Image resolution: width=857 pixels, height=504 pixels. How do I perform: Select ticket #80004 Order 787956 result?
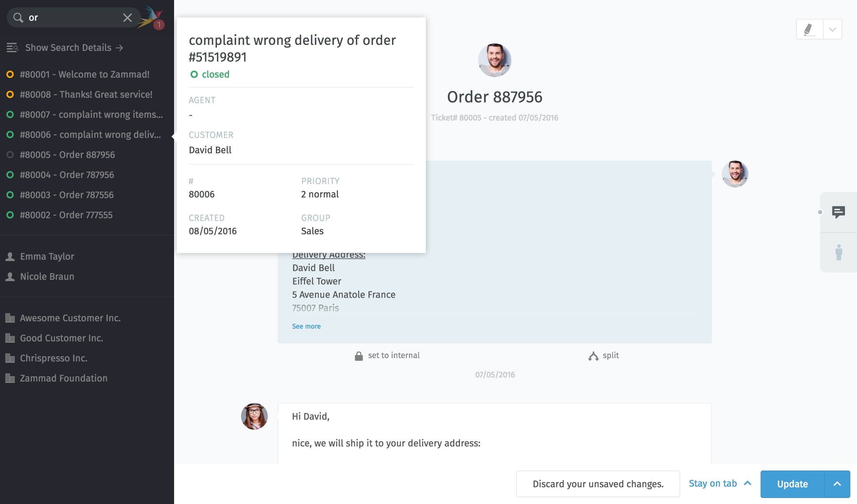[x=67, y=175]
